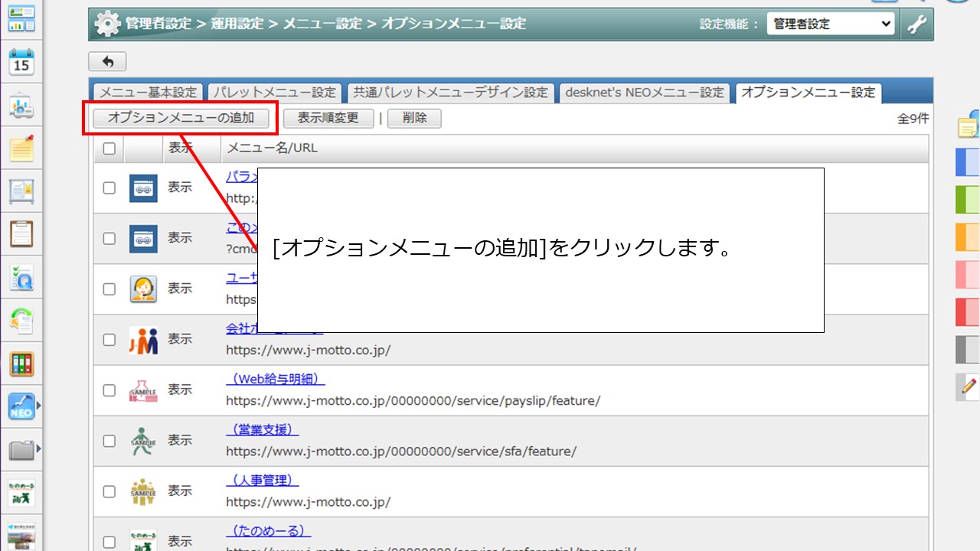This screenshot has width=980, height=551.
Task: Click the blue NEO chart icon
Action: click(x=21, y=406)
